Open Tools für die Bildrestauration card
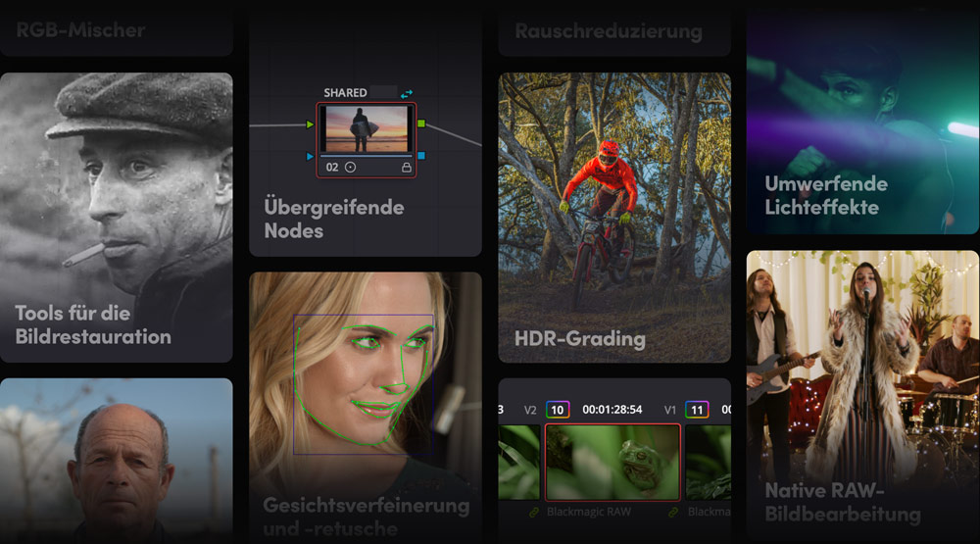980x544 pixels. 117,218
